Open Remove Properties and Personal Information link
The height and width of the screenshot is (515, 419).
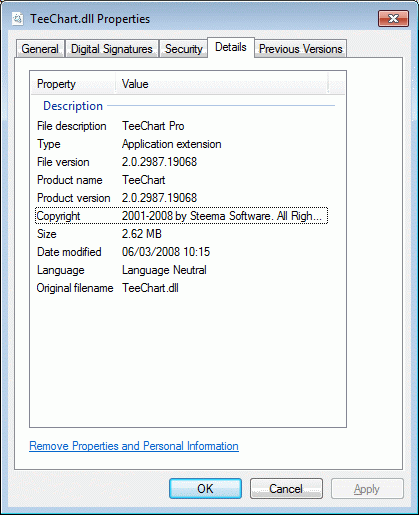tap(134, 446)
